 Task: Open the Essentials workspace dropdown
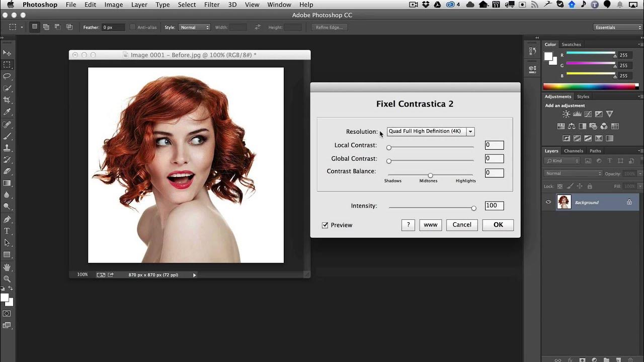point(618,27)
